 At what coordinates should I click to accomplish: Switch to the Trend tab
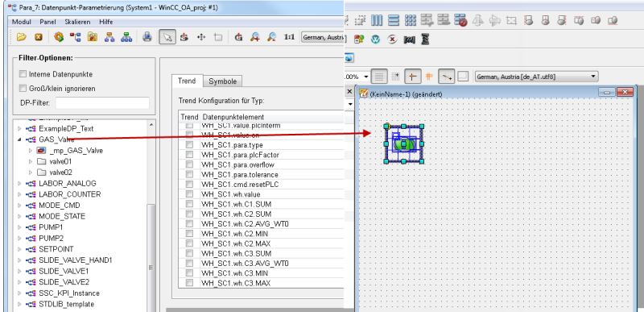pos(187,81)
